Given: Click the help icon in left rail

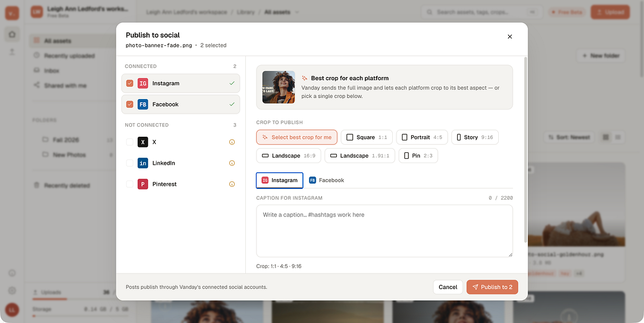Looking at the screenshot, I should coord(12,273).
